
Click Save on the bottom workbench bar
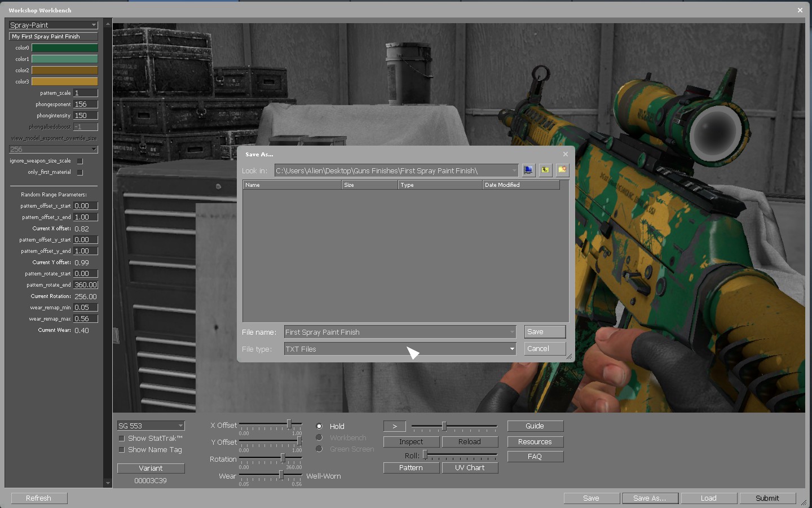592,498
